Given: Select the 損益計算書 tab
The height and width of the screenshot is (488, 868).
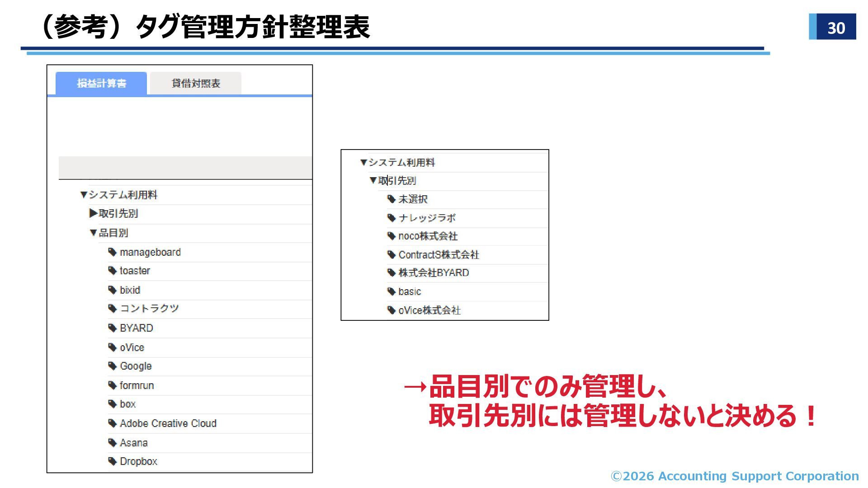Looking at the screenshot, I should (x=101, y=84).
